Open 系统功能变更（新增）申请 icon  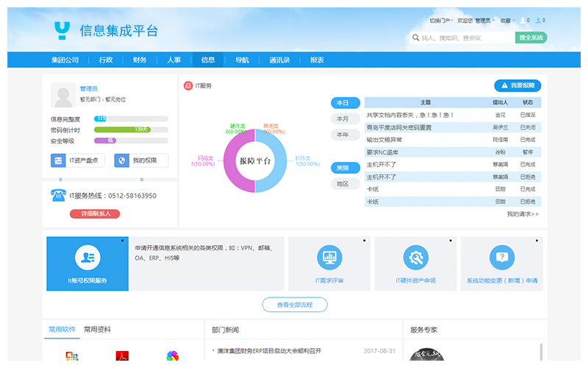[502, 258]
